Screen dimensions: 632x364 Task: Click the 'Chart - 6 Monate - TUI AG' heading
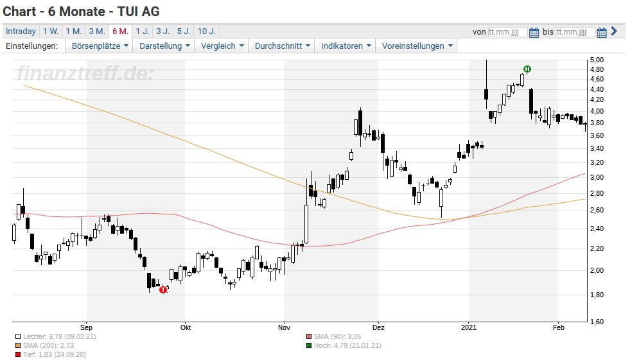(81, 12)
